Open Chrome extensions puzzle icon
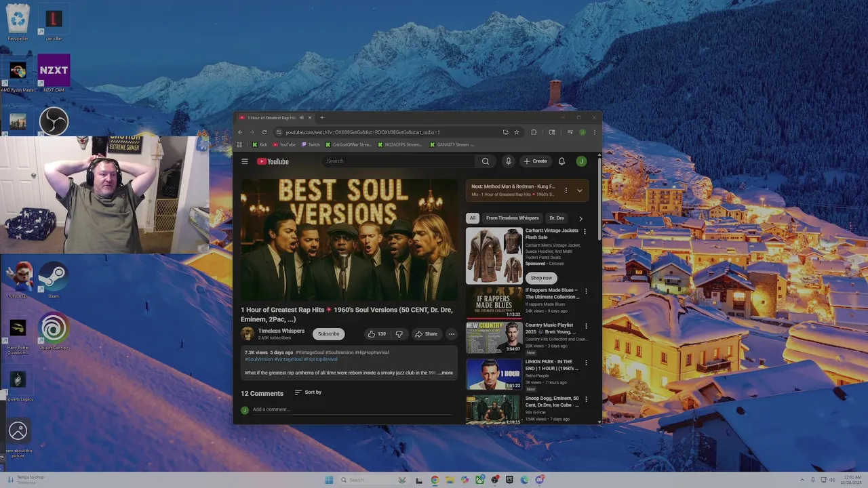This screenshot has height=488, width=868. pos(534,132)
